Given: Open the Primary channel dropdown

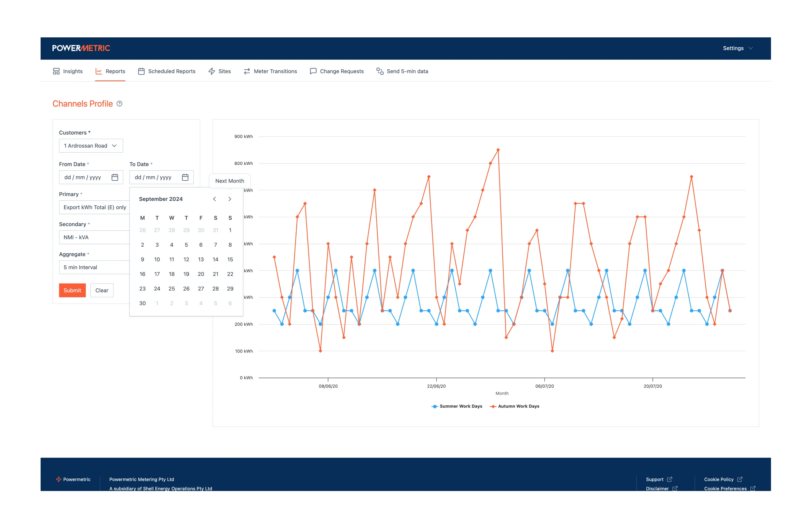Looking at the screenshot, I should 94,207.
